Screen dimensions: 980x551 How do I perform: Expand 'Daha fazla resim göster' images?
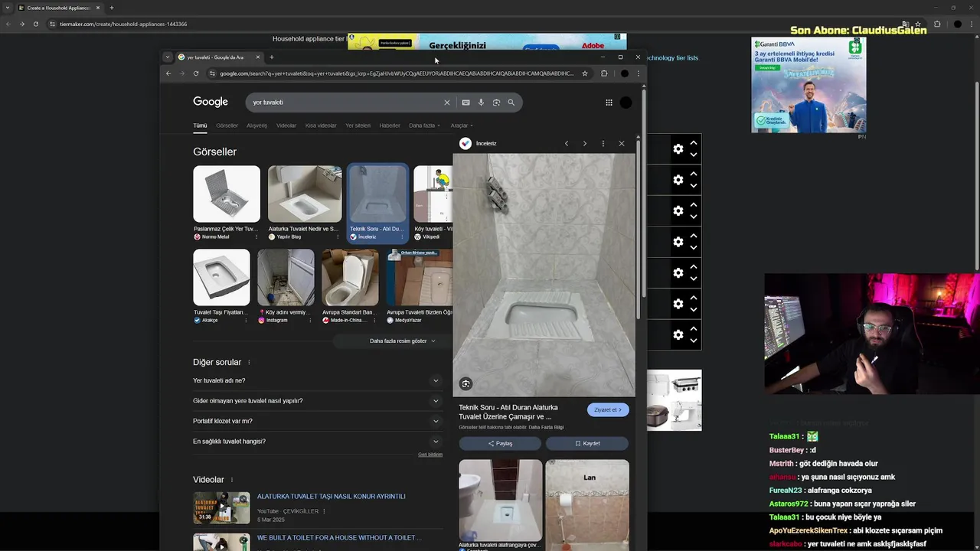(402, 341)
